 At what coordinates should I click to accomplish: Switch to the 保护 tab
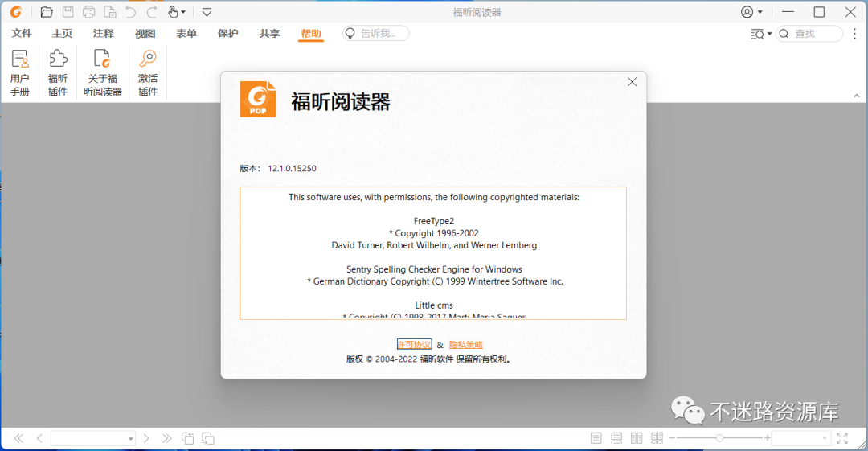click(228, 34)
